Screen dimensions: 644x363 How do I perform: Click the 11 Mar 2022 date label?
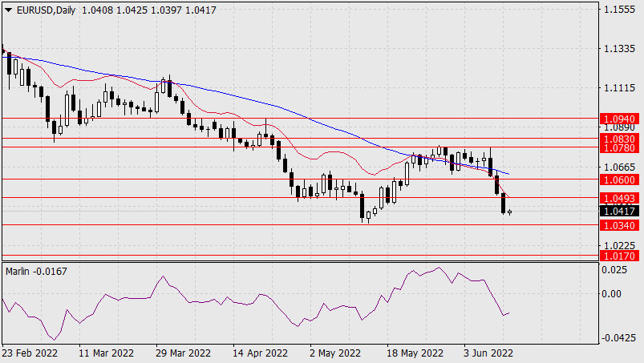(x=107, y=353)
